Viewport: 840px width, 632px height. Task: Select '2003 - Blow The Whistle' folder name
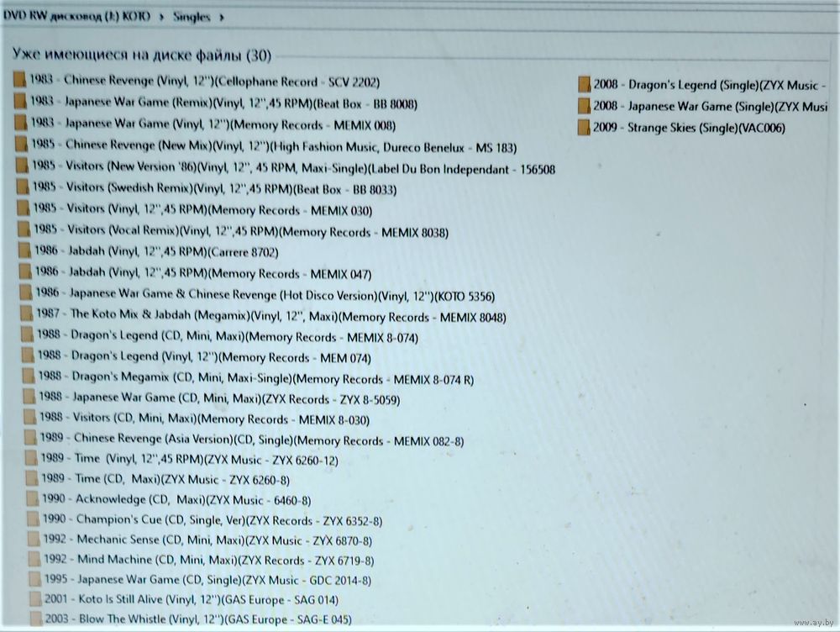(x=198, y=619)
